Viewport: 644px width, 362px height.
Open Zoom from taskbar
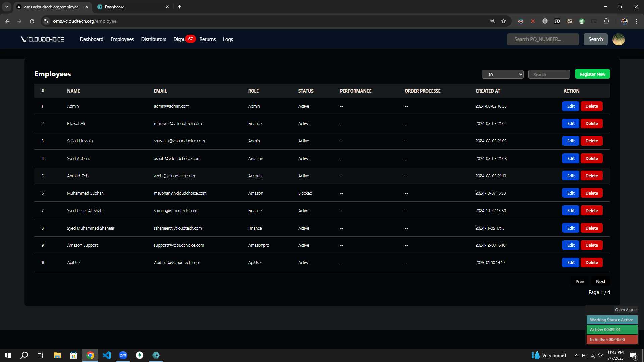tap(123, 355)
